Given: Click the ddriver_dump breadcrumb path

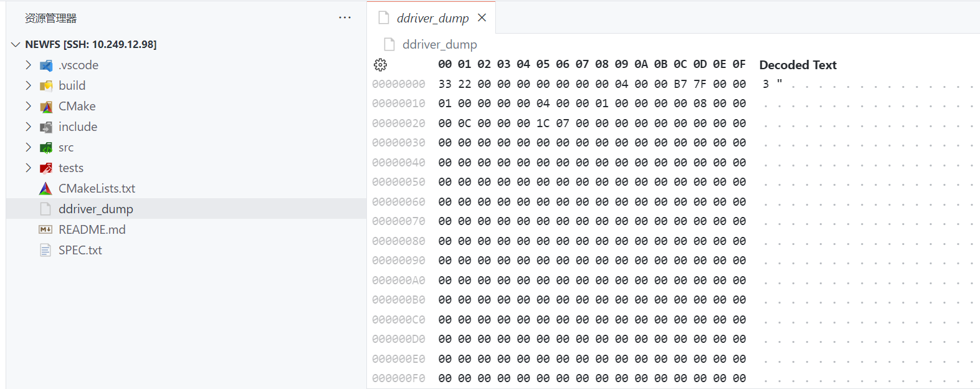Looking at the screenshot, I should (x=439, y=44).
